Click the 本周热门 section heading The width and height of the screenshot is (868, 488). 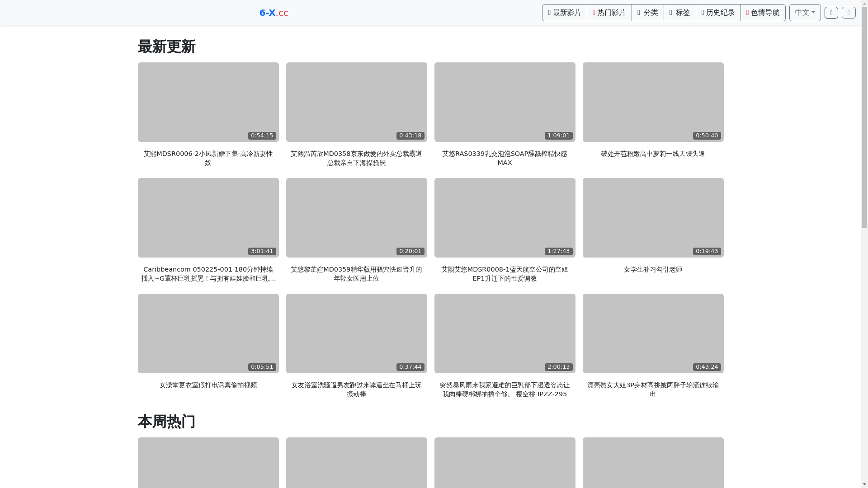[x=166, y=422]
